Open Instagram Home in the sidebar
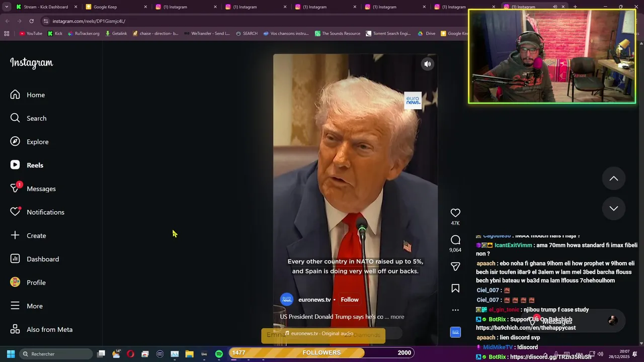Image resolution: width=644 pixels, height=362 pixels. tap(28, 95)
